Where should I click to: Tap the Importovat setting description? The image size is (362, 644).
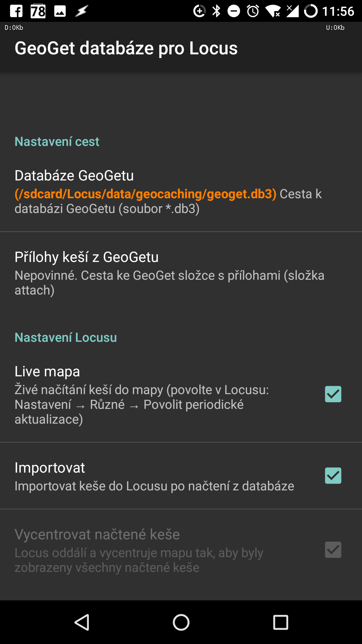pyautogui.click(x=154, y=486)
